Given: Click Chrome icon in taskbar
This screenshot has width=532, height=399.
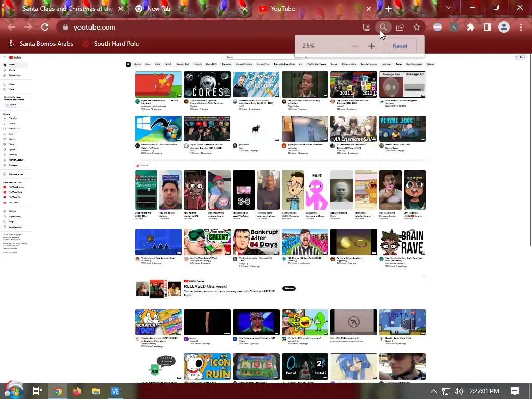Looking at the screenshot, I should 58,391.
